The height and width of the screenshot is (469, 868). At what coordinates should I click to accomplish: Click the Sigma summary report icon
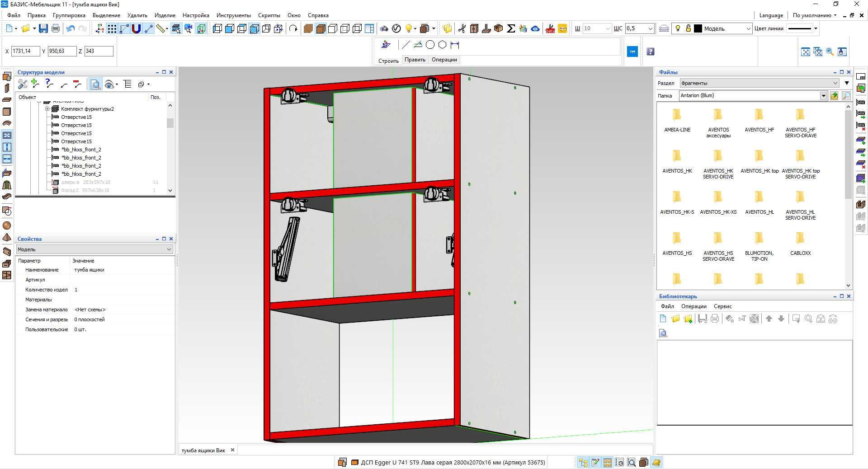point(511,28)
